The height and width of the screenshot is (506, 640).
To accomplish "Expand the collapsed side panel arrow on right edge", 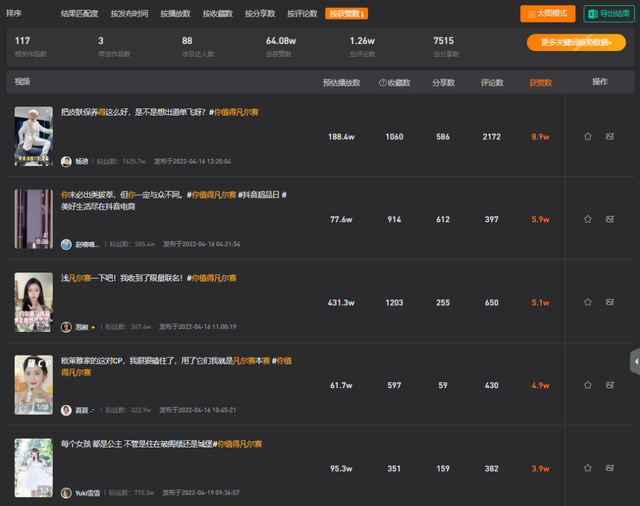I will coord(635,361).
